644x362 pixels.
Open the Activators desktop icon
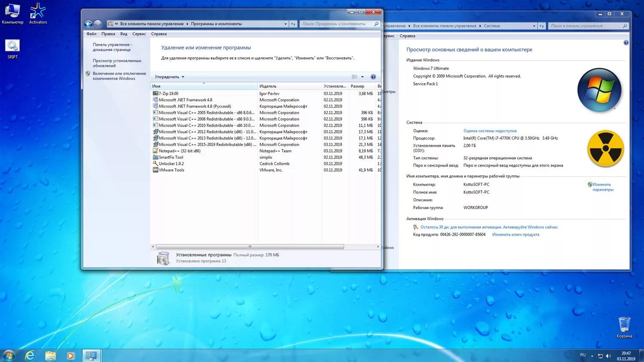[38, 14]
